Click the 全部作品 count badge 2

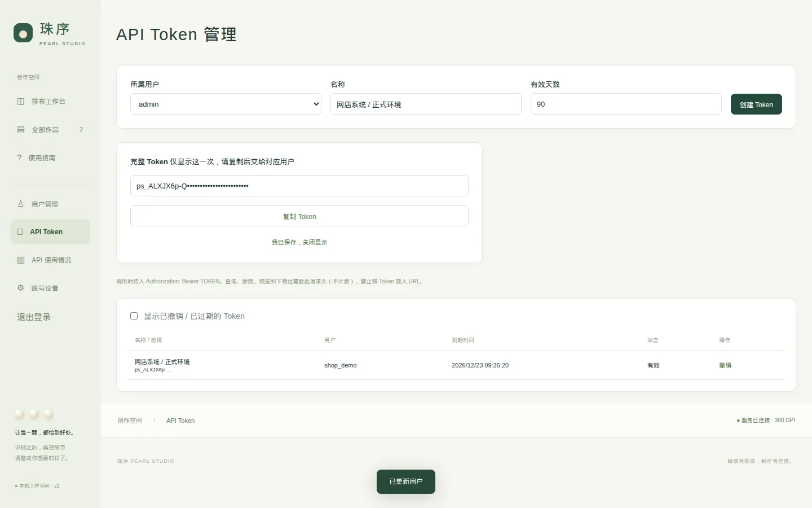81,130
